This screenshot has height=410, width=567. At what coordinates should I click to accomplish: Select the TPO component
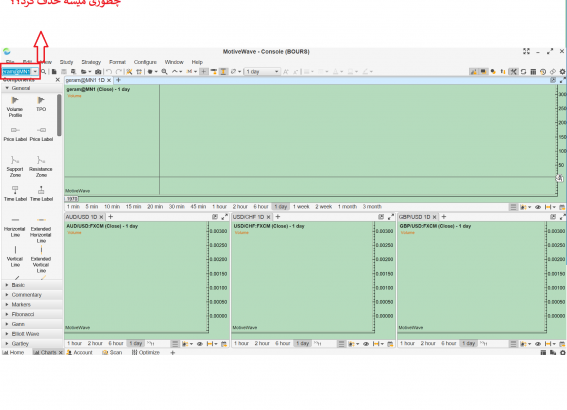[41, 104]
